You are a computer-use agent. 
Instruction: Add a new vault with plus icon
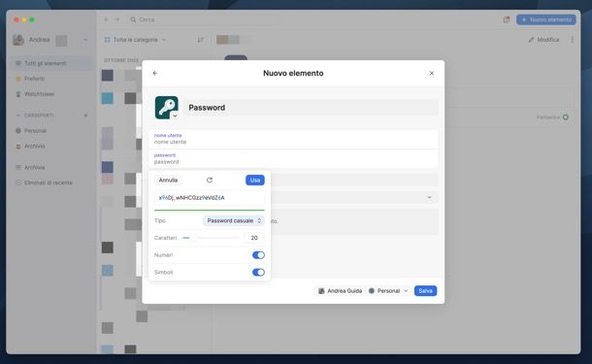point(85,116)
